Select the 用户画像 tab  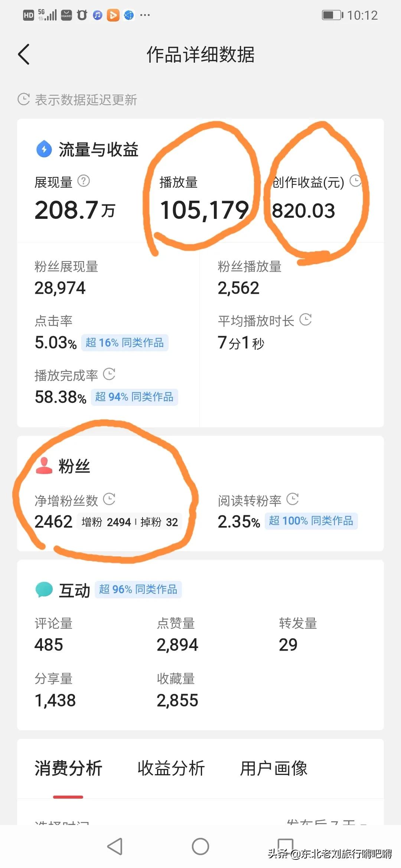tap(274, 768)
